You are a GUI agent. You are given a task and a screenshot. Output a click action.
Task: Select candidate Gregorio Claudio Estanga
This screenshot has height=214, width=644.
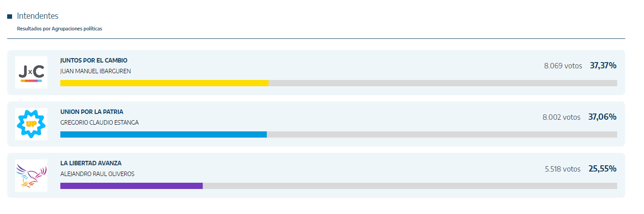point(100,122)
